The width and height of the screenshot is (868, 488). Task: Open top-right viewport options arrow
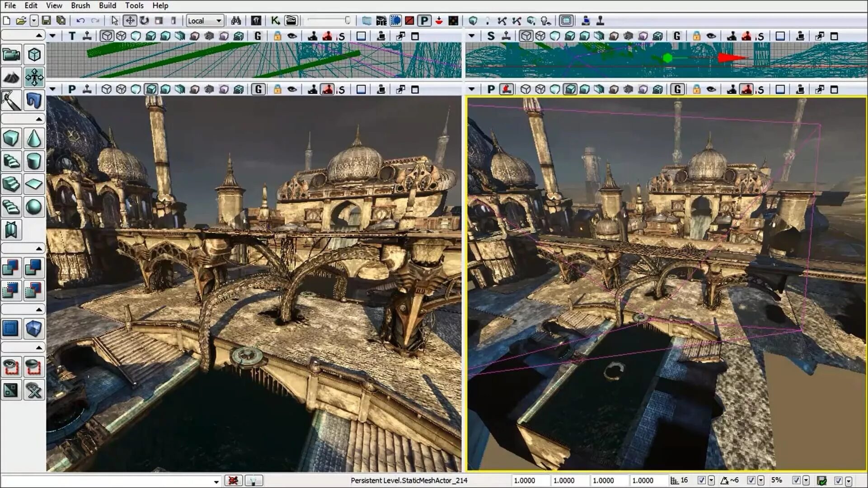coord(472,36)
